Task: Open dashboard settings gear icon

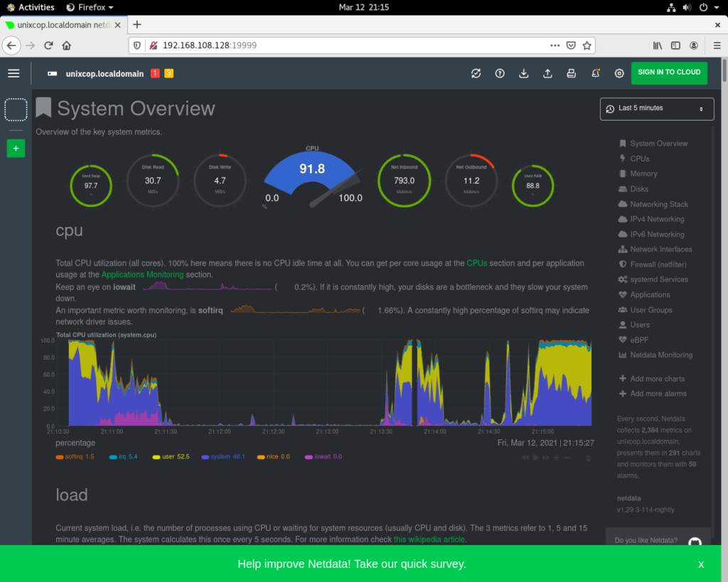Action: [x=619, y=73]
